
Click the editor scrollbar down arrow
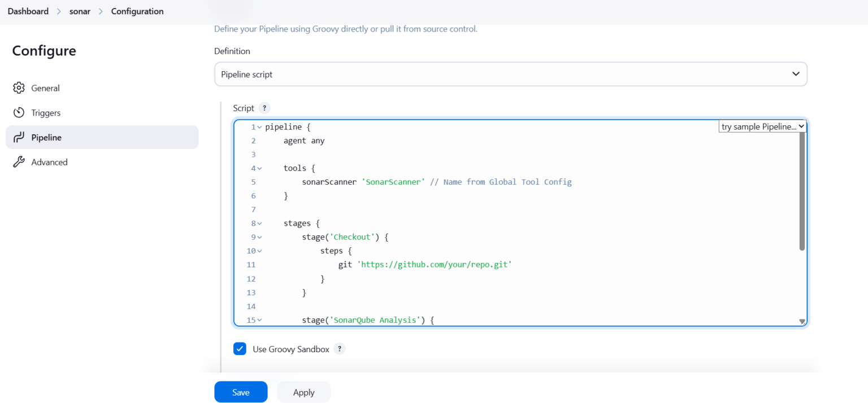(801, 321)
